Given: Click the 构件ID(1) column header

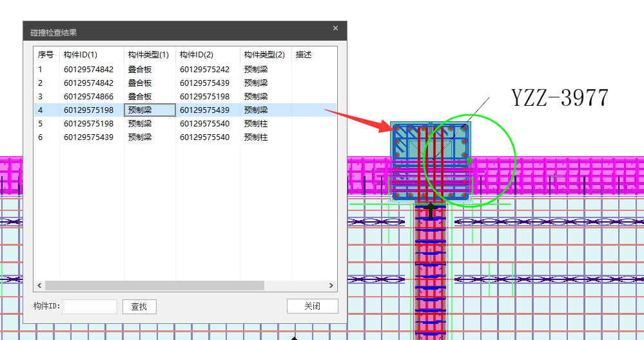Looking at the screenshot, I should [81, 55].
